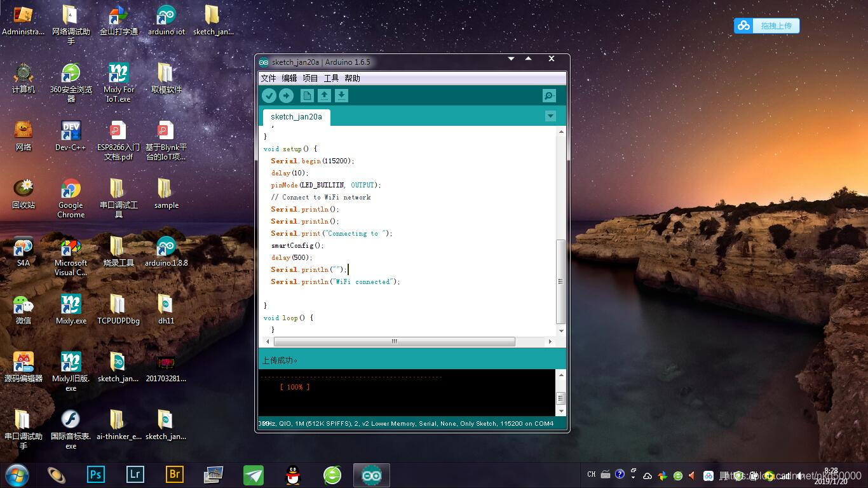Click the blue help question-mark tray icon
The height and width of the screenshot is (488, 868).
(x=620, y=474)
